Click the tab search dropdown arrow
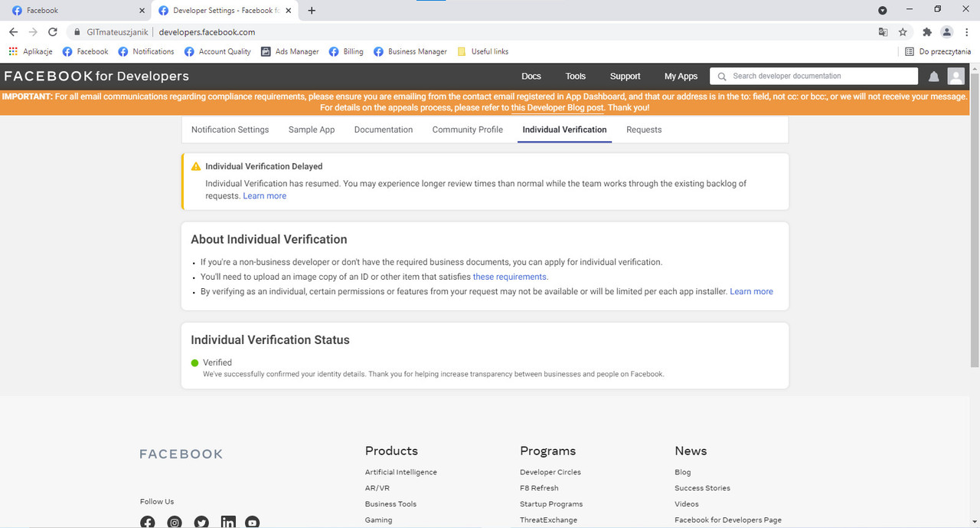 click(883, 11)
